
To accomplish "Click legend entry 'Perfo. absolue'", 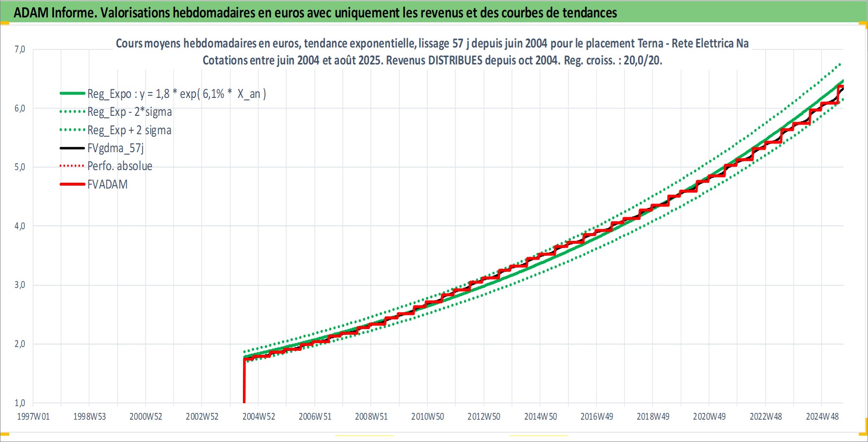I will pos(120,166).
